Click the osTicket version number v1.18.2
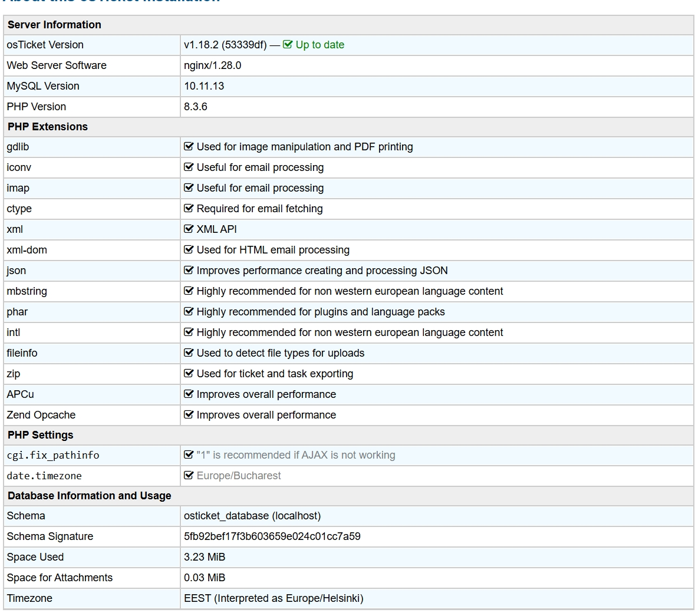This screenshot has height=616, width=695. click(x=201, y=45)
